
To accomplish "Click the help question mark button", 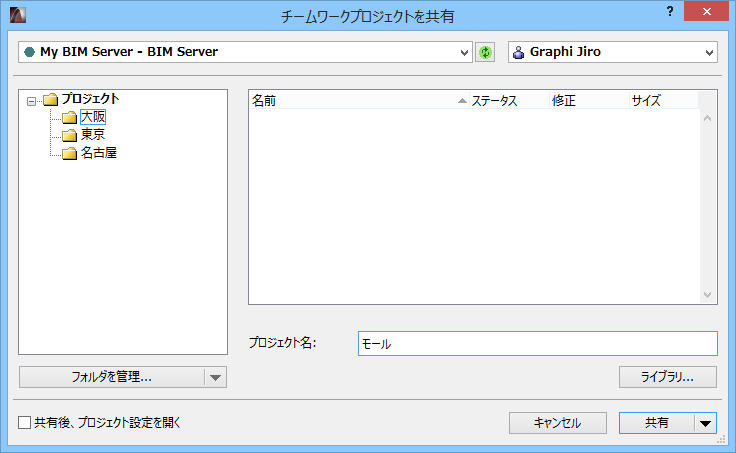I will (670, 12).
